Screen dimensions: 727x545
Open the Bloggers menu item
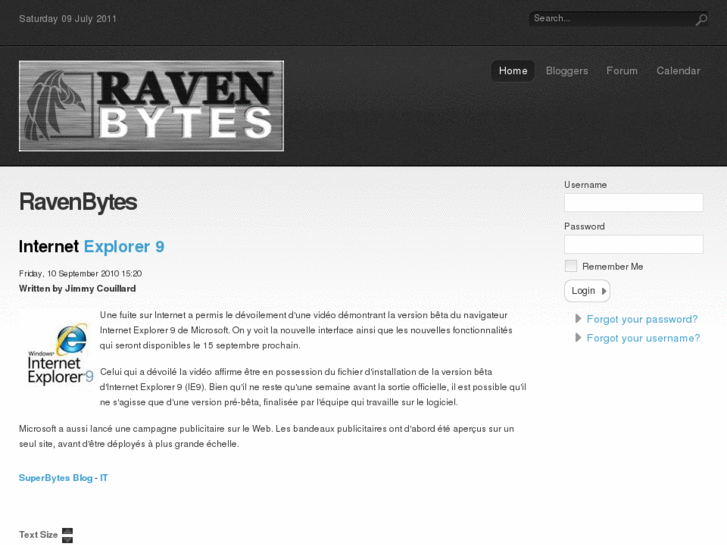click(567, 71)
